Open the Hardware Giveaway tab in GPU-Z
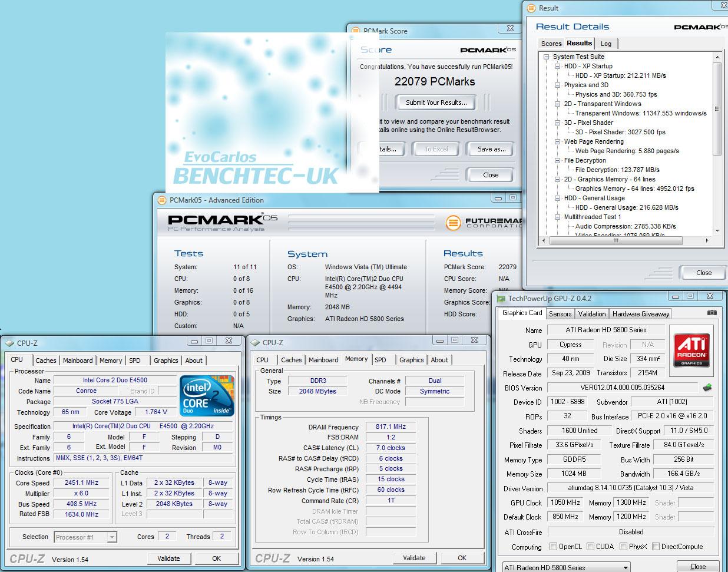This screenshot has height=572, width=728. (x=641, y=314)
